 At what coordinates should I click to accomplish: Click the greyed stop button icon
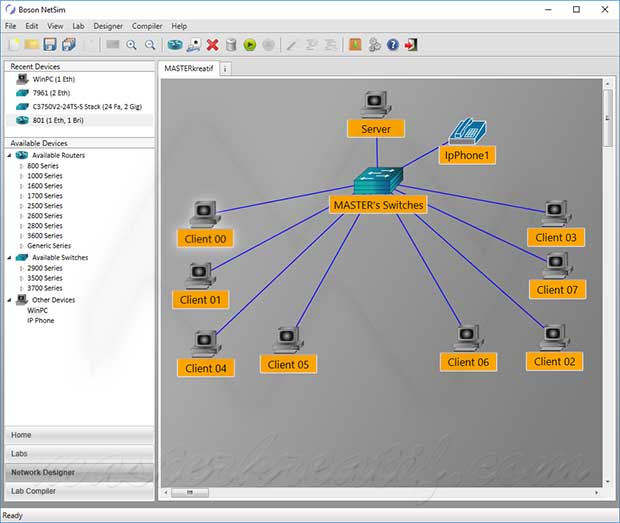click(268, 45)
